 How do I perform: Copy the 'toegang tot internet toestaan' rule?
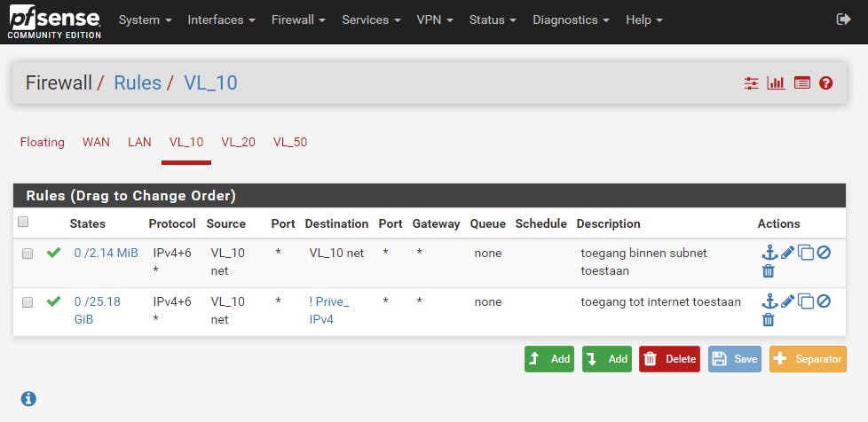coord(806,301)
